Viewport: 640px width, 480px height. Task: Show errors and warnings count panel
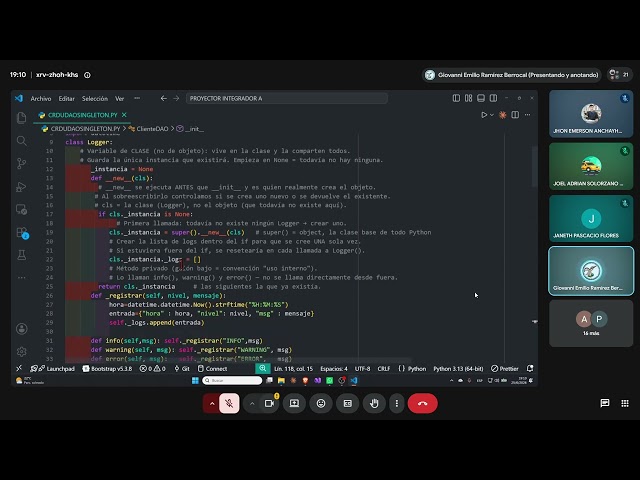click(x=153, y=369)
